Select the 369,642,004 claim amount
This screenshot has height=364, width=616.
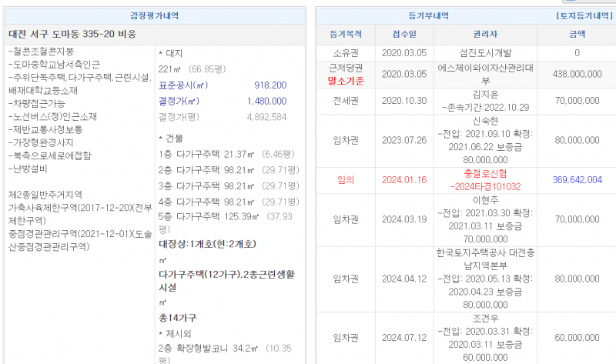[x=577, y=180]
